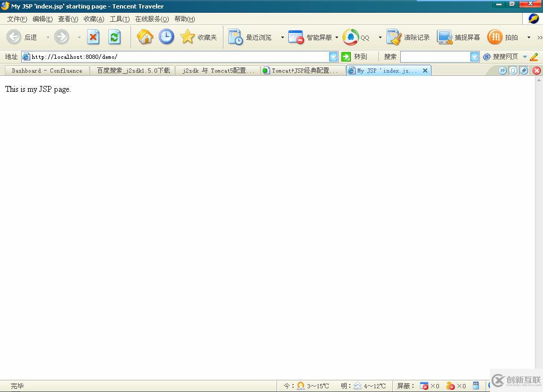
Task: Click the Favorites (收藏夹) label button
Action: pyautogui.click(x=207, y=37)
